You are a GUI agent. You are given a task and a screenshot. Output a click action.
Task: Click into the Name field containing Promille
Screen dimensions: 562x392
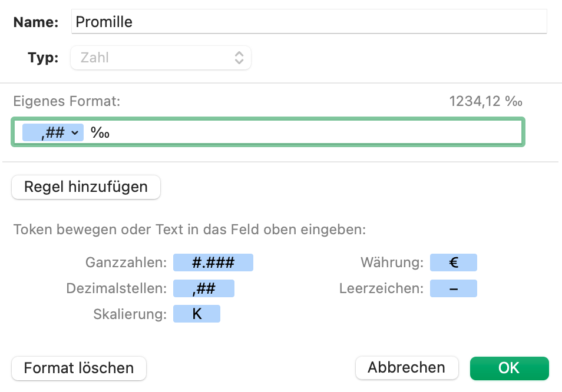308,22
